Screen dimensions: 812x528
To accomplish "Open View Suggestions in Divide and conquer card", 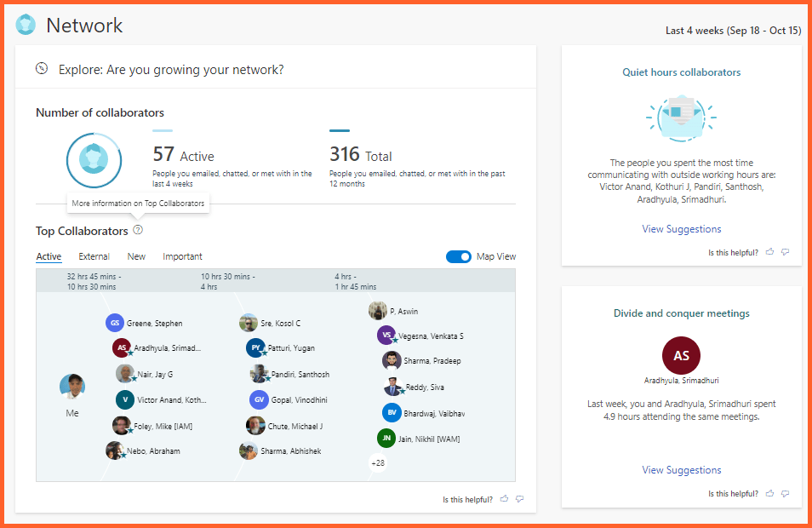I will click(681, 470).
